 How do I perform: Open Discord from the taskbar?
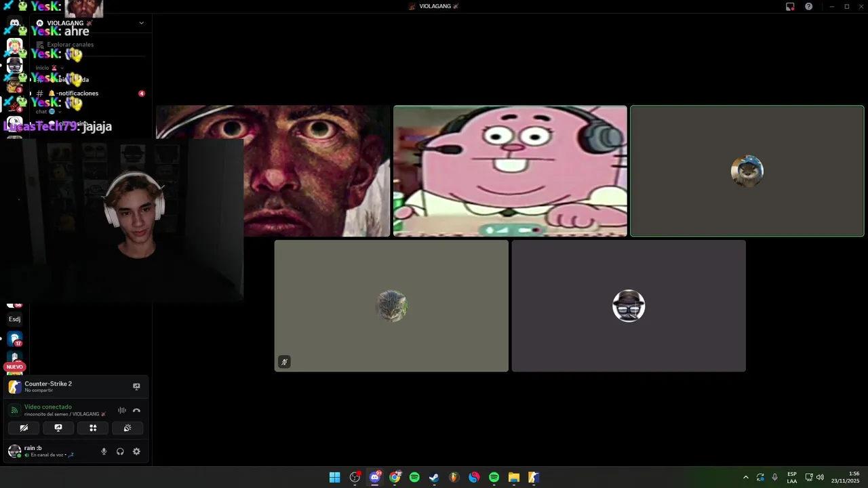[374, 477]
